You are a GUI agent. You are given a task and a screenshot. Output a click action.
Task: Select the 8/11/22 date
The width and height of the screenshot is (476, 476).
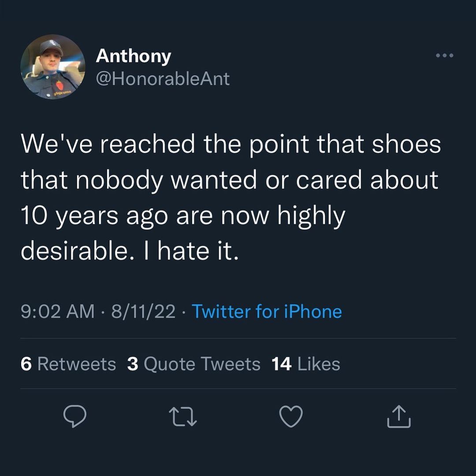click(143, 312)
